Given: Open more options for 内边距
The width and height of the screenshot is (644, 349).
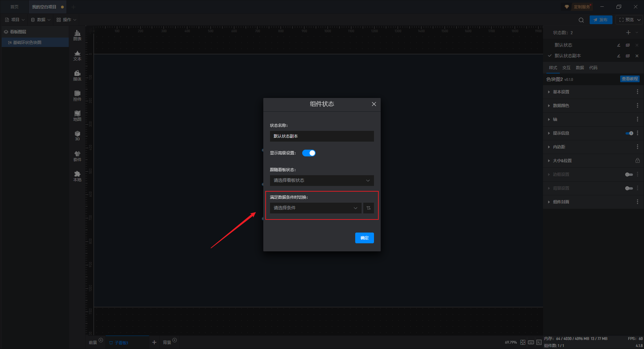Looking at the screenshot, I should coord(638,147).
